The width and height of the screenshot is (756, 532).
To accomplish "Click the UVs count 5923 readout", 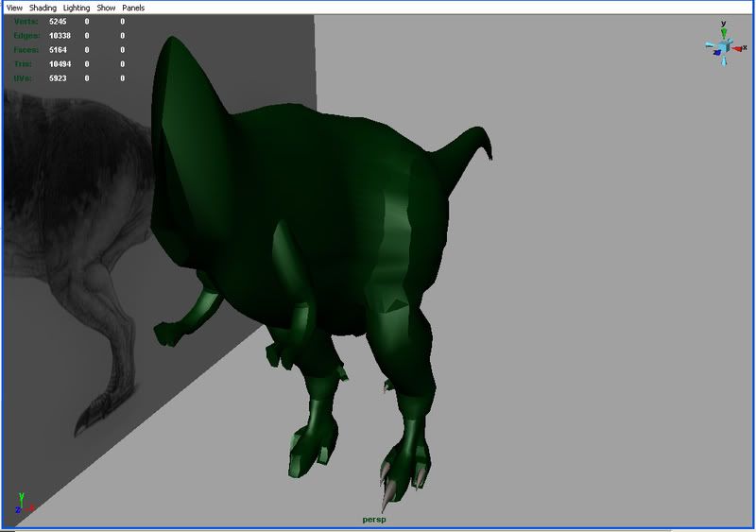I will 59,78.
